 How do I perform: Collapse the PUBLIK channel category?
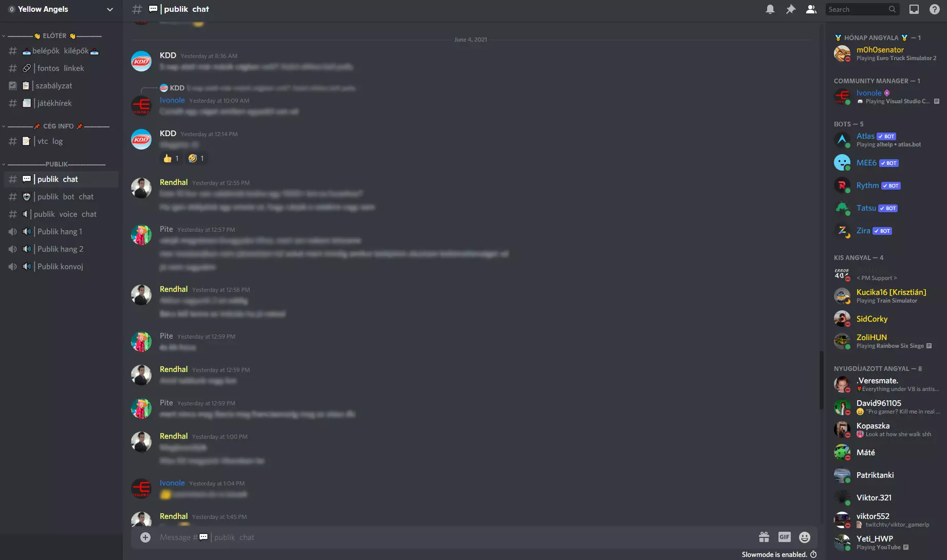point(54,164)
